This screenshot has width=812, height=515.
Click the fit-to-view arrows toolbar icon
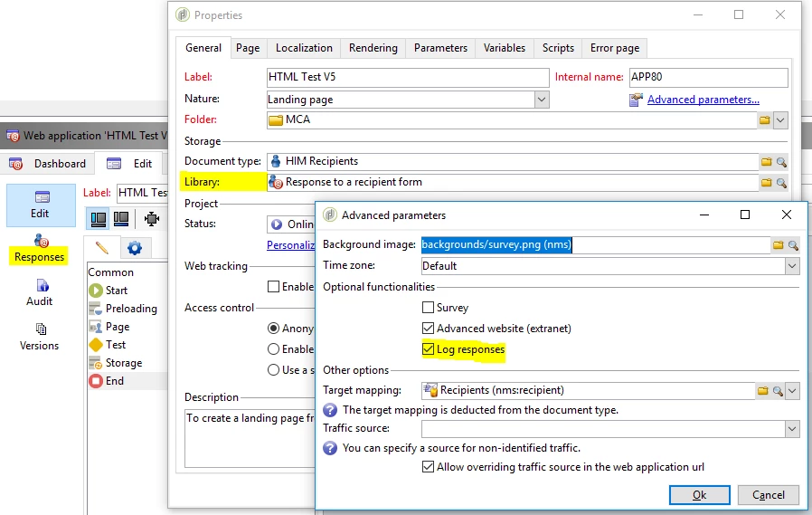152,219
